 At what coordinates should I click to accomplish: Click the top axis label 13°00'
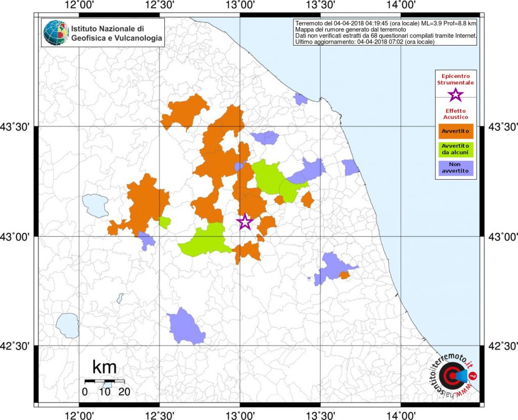tap(240, 6)
